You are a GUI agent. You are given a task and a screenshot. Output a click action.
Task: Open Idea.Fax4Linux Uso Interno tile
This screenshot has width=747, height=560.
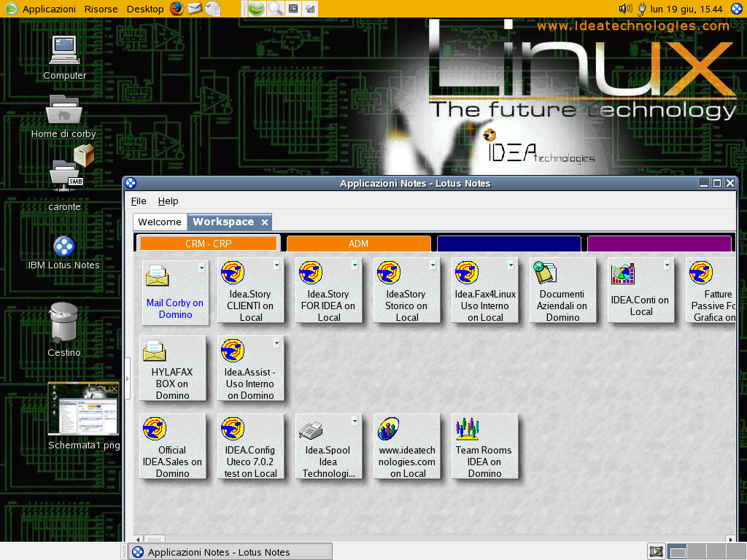(485, 291)
